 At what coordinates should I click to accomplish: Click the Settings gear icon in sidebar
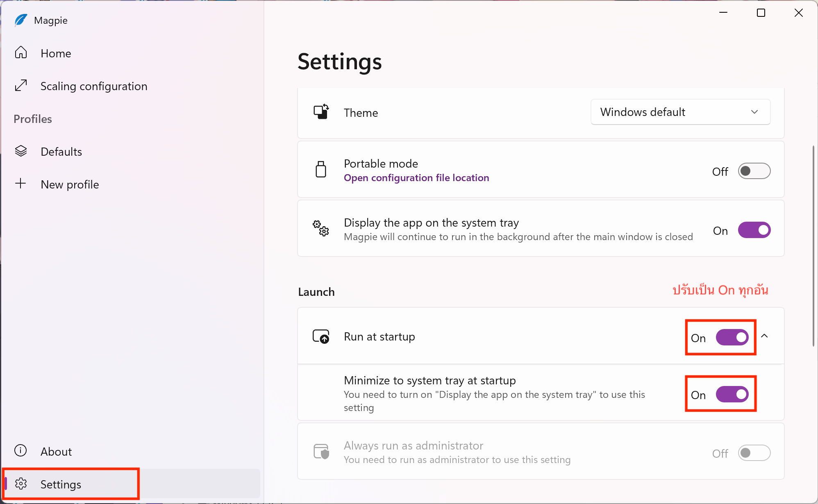[21, 484]
